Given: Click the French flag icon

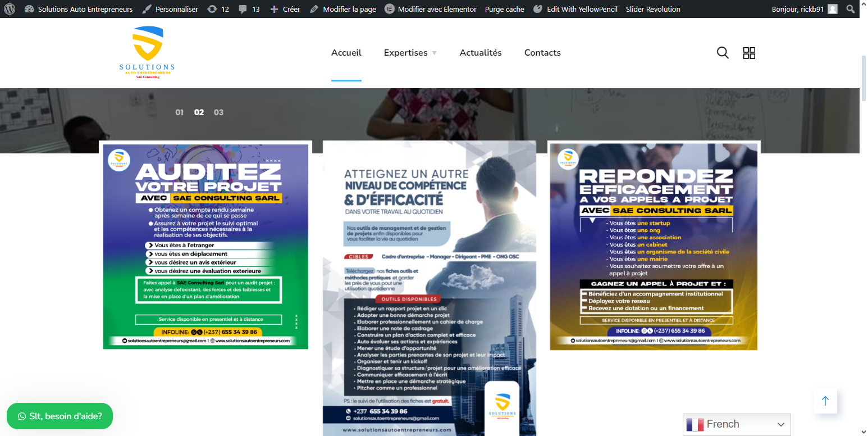Looking at the screenshot, I should 695,425.
